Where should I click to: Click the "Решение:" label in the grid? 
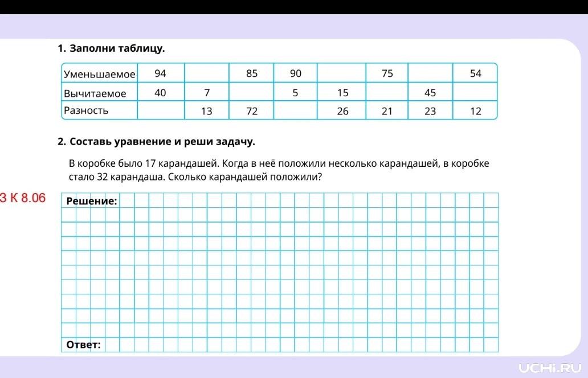click(x=92, y=201)
